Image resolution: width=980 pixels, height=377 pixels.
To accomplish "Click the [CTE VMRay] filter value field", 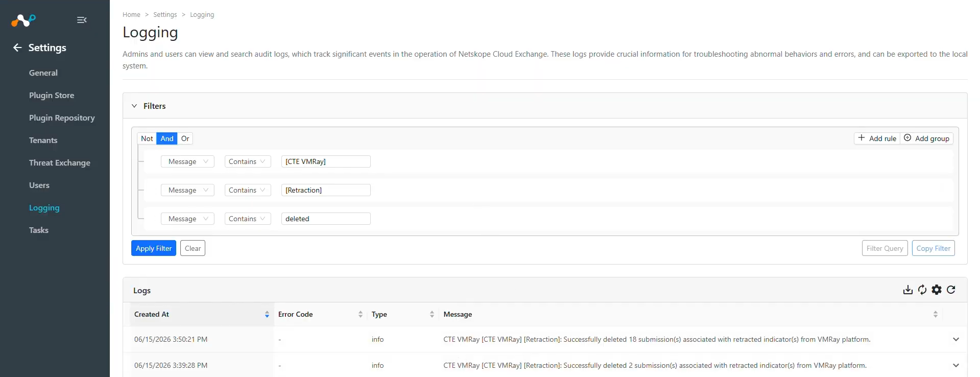I will coord(326,161).
